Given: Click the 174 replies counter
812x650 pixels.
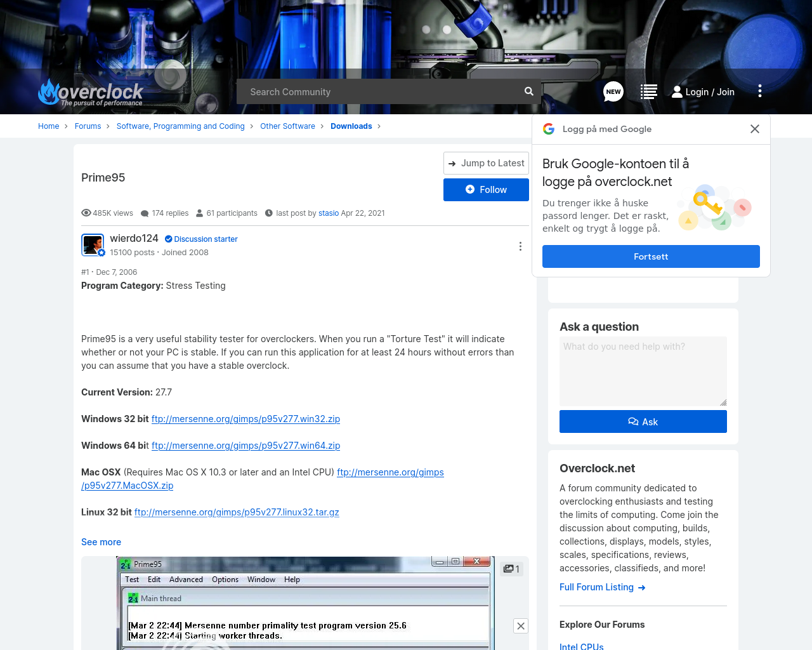Looking at the screenshot, I should [x=164, y=213].
